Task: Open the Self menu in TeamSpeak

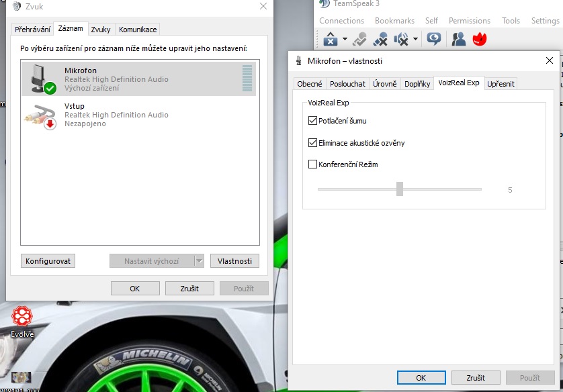Action: click(x=431, y=21)
